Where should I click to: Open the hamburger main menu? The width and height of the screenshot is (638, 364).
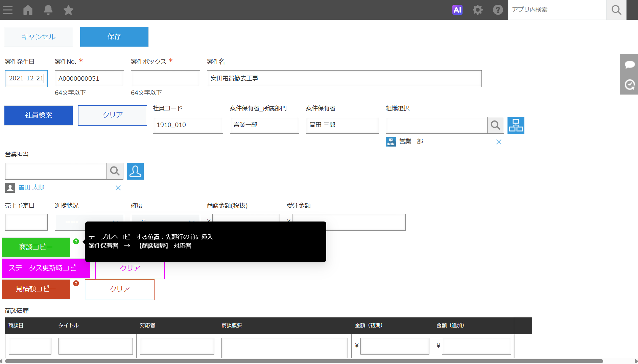(x=7, y=10)
